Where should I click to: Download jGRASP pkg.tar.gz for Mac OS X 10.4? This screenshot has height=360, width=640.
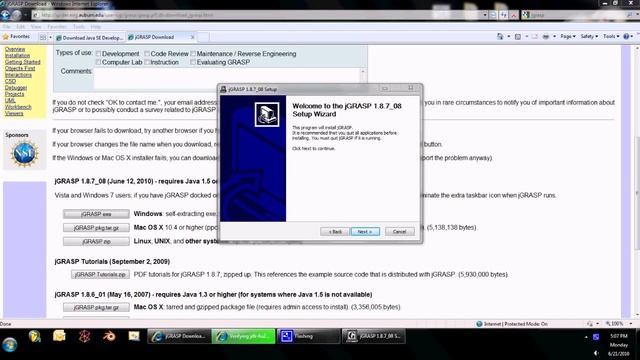[x=96, y=228]
